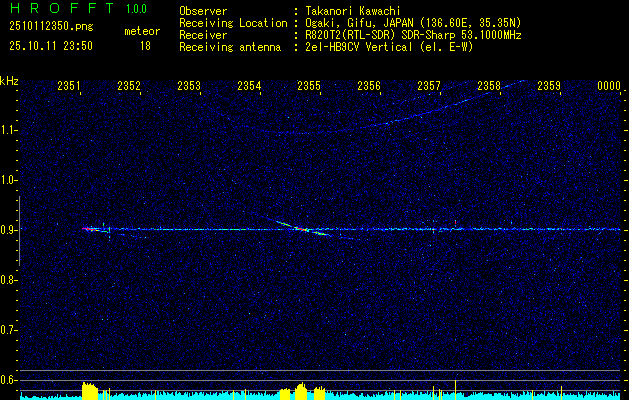
Task: Click the 0.6 frequency axis label
Action: pyautogui.click(x=10, y=379)
